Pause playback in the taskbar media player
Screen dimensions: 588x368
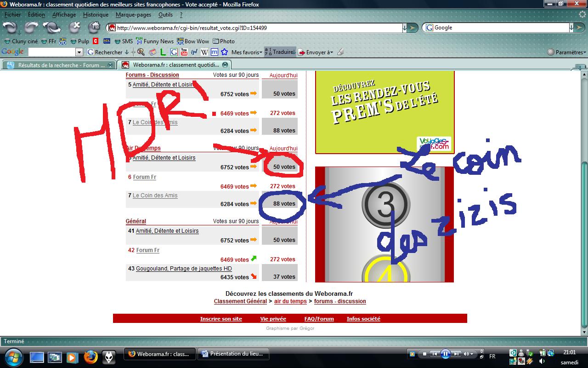tap(445, 354)
